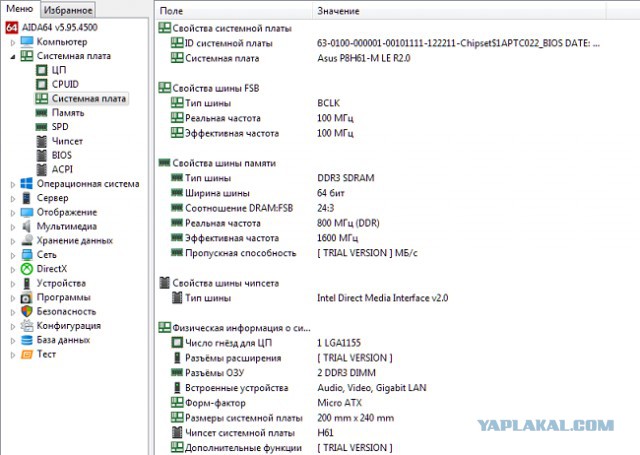Select the DDR3 SDRAM value

click(x=346, y=178)
